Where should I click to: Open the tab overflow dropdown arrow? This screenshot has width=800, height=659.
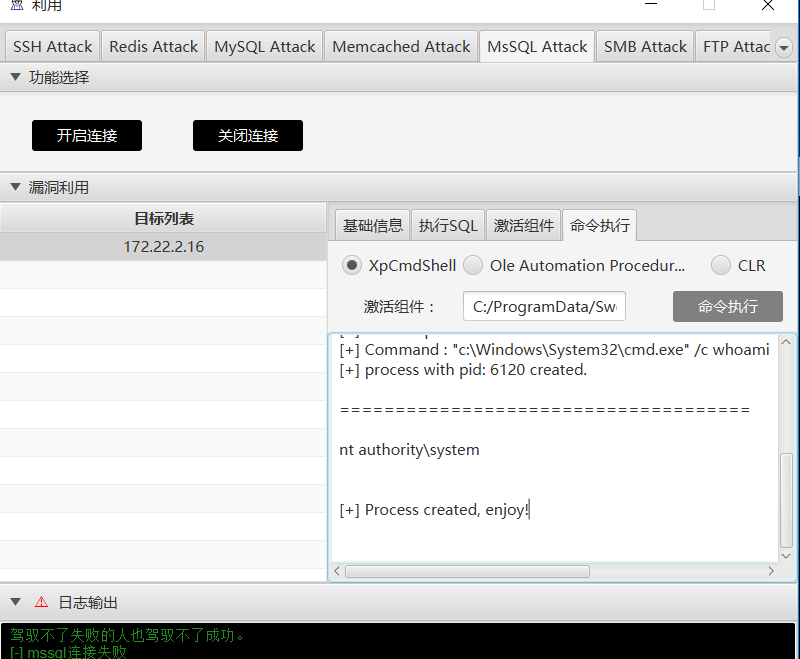(x=783, y=47)
